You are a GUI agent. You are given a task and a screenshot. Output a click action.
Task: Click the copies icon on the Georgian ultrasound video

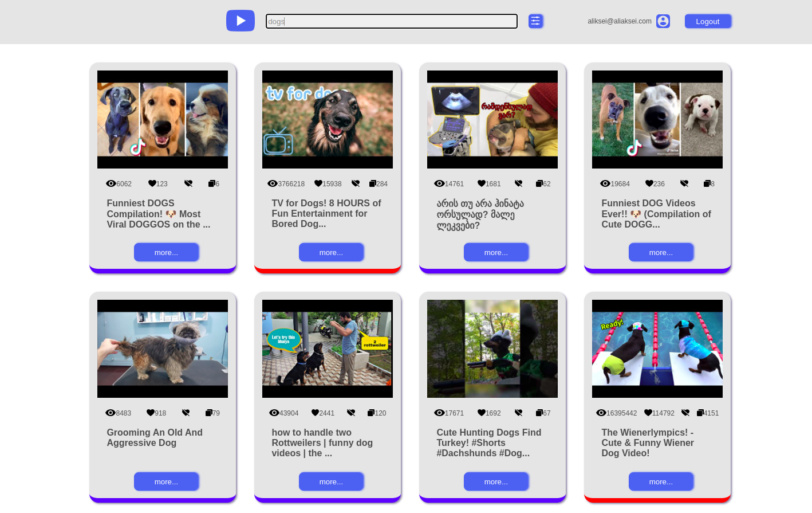539,183
